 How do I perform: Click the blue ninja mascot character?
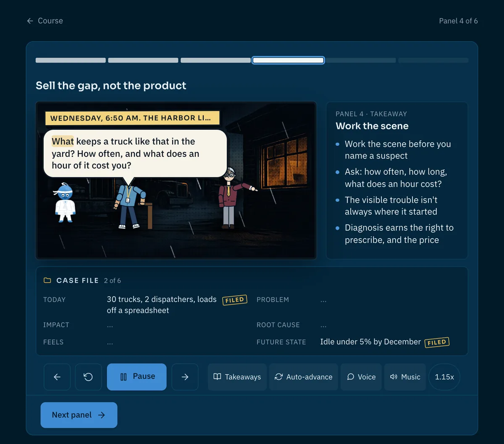coord(65,202)
